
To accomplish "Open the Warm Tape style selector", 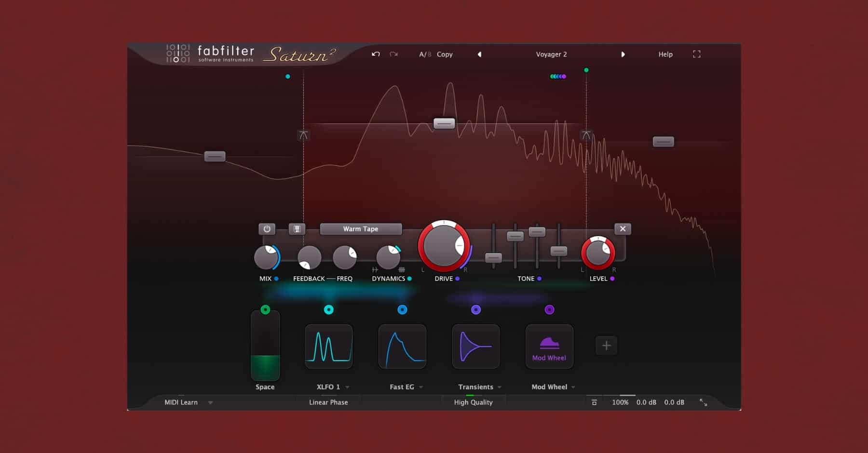I will (361, 229).
